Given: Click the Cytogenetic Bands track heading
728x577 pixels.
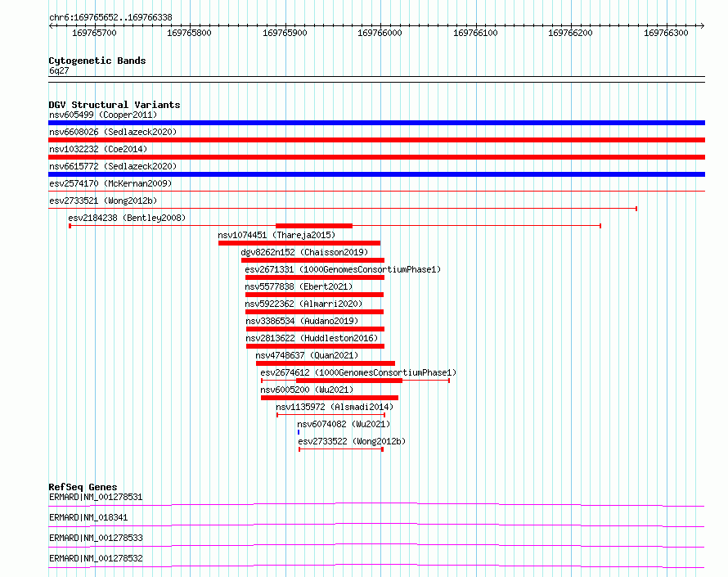Looking at the screenshot, I should coord(97,61).
